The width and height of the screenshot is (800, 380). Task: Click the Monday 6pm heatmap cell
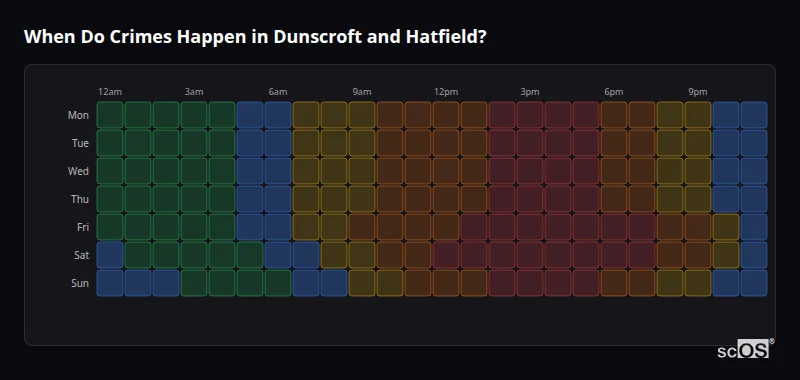[614, 115]
